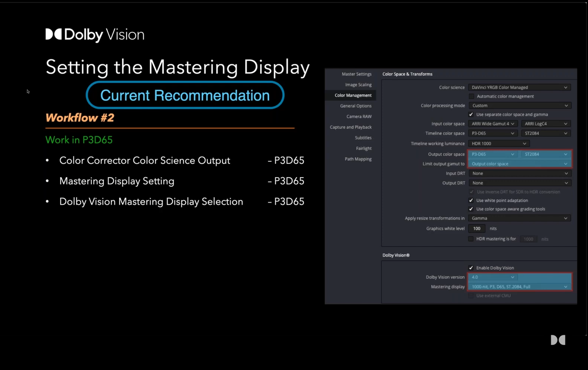Image resolution: width=588 pixels, height=370 pixels.
Task: Open Color processing mode dropdown
Action: click(x=519, y=105)
